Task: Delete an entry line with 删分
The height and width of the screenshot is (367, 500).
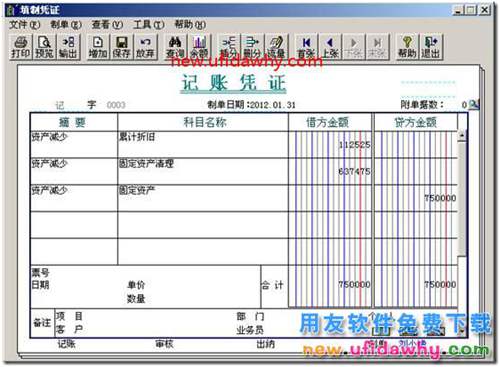Action: coord(252,47)
